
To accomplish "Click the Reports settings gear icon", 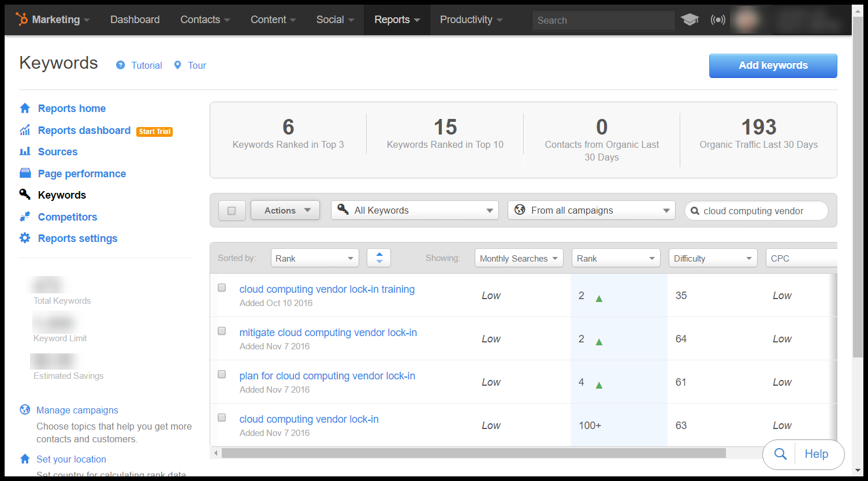I will tap(25, 238).
